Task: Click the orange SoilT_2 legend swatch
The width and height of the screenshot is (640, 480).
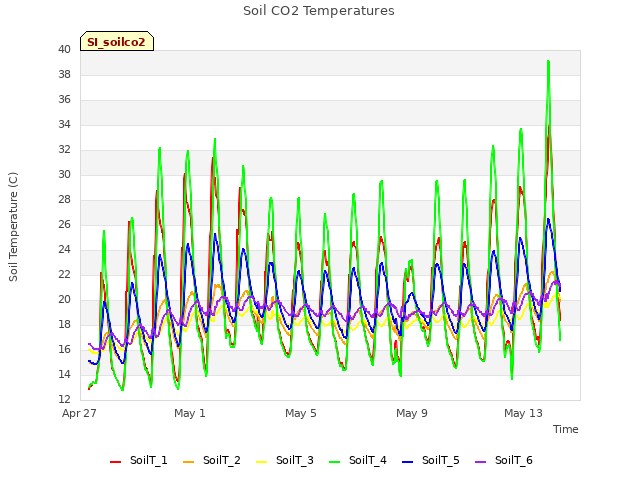Action: pos(189,462)
